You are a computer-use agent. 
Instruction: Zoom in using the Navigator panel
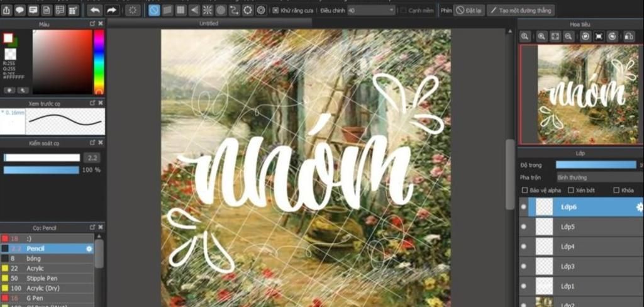coord(541,36)
